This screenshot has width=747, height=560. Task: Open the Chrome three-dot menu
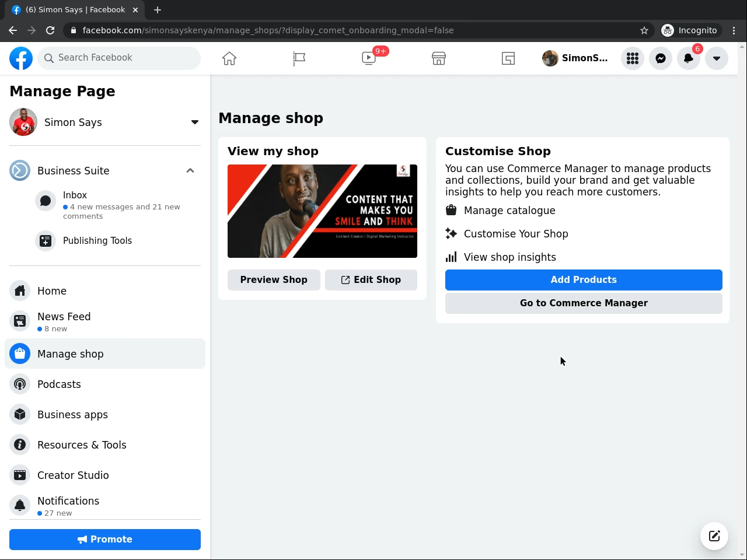[734, 30]
